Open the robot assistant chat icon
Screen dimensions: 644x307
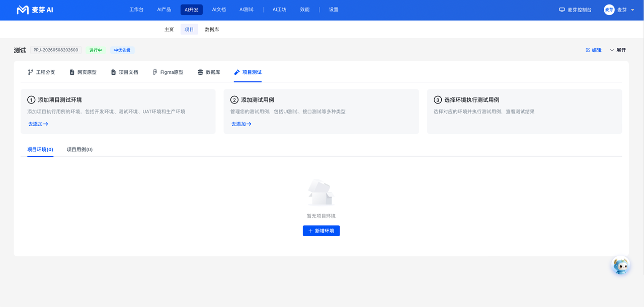[x=621, y=265]
